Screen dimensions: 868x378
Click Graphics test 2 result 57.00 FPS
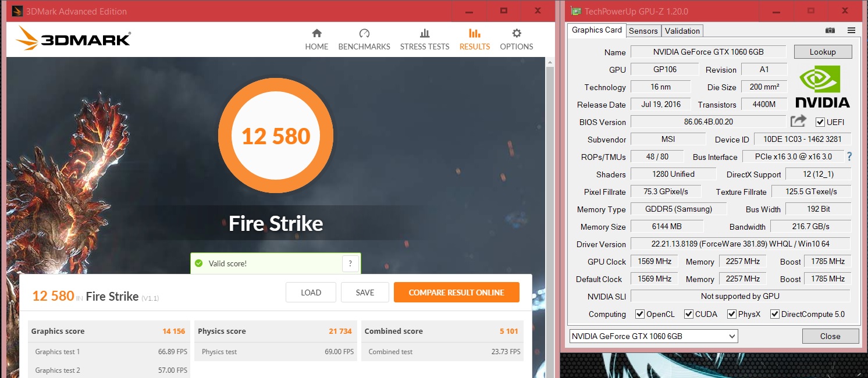tap(173, 370)
